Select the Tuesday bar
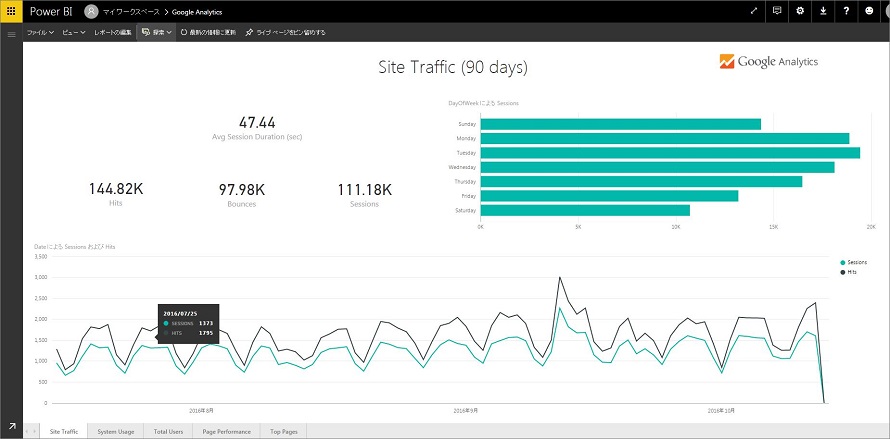 pos(670,153)
